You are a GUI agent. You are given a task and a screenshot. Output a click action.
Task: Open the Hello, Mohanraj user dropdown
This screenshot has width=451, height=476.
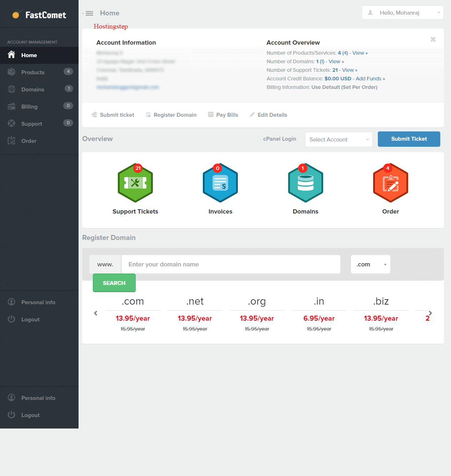[403, 12]
